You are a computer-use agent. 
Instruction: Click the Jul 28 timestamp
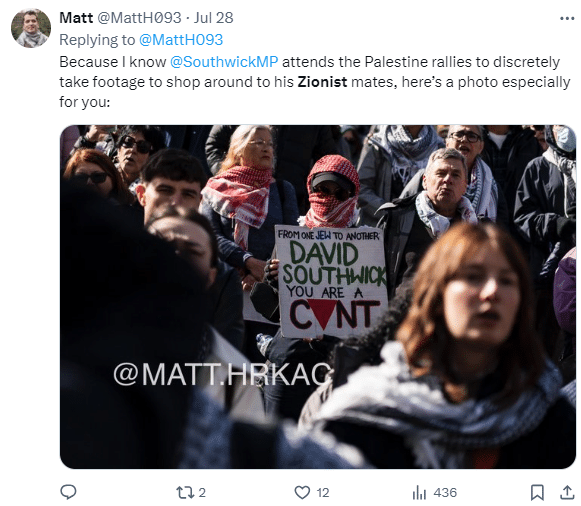point(214,18)
